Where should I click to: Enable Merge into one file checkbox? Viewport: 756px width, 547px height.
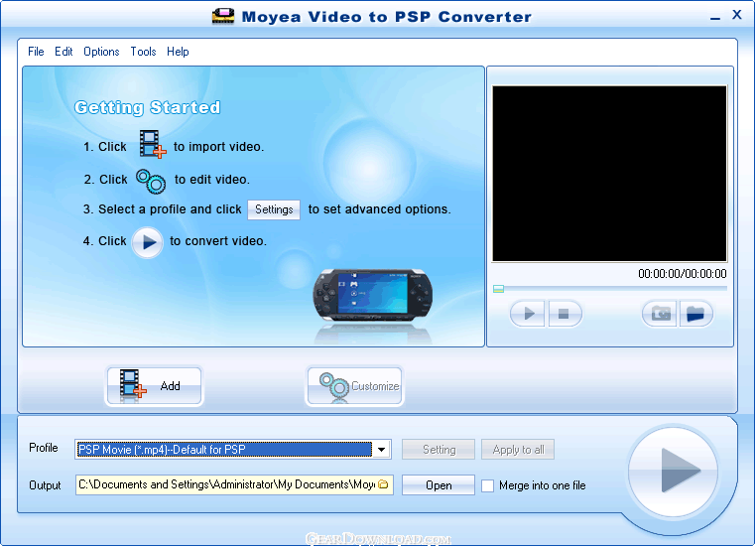[487, 485]
